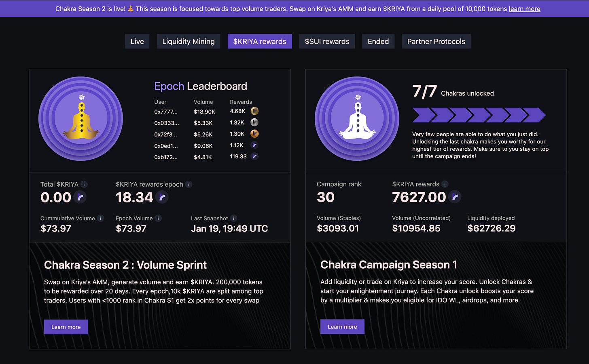This screenshot has width=589, height=364.
Task: Click info icon next to $KRIYA rewards epoch
Action: tap(189, 184)
